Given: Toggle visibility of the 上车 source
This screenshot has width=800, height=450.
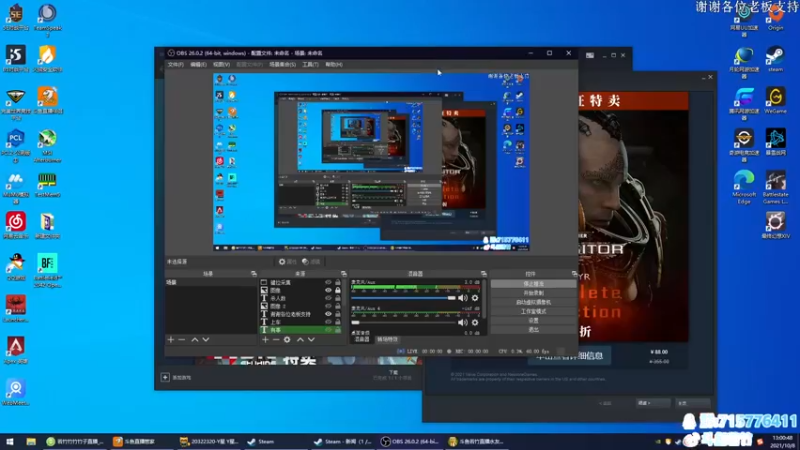Looking at the screenshot, I should point(328,322).
